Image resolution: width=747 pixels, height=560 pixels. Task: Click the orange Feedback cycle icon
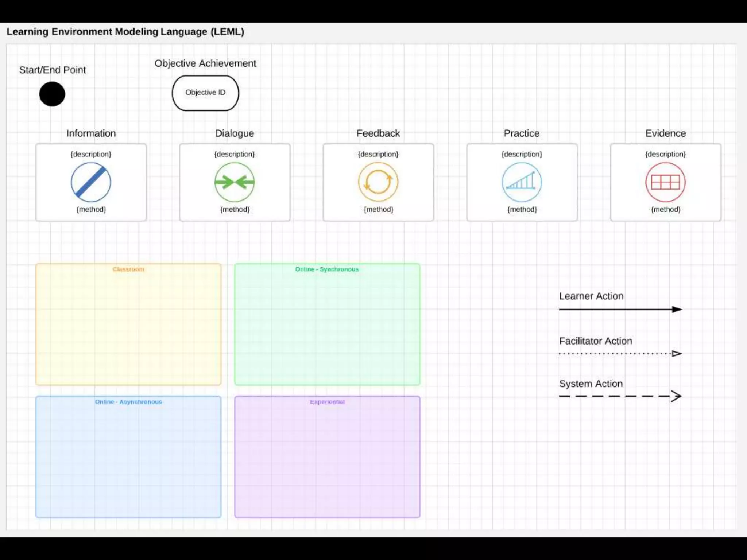point(378,182)
